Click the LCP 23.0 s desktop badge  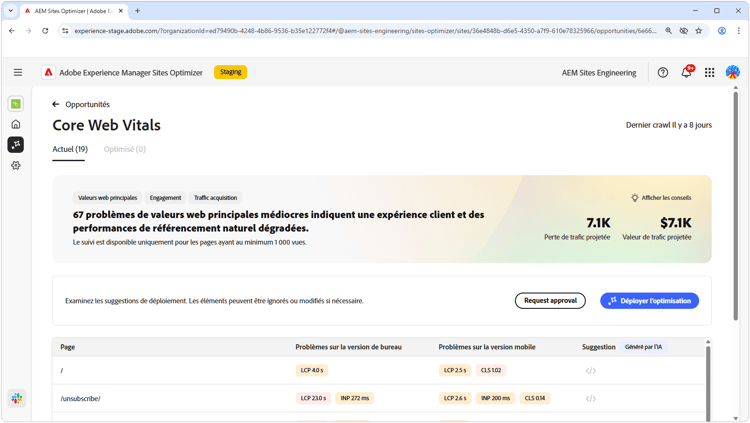(313, 398)
